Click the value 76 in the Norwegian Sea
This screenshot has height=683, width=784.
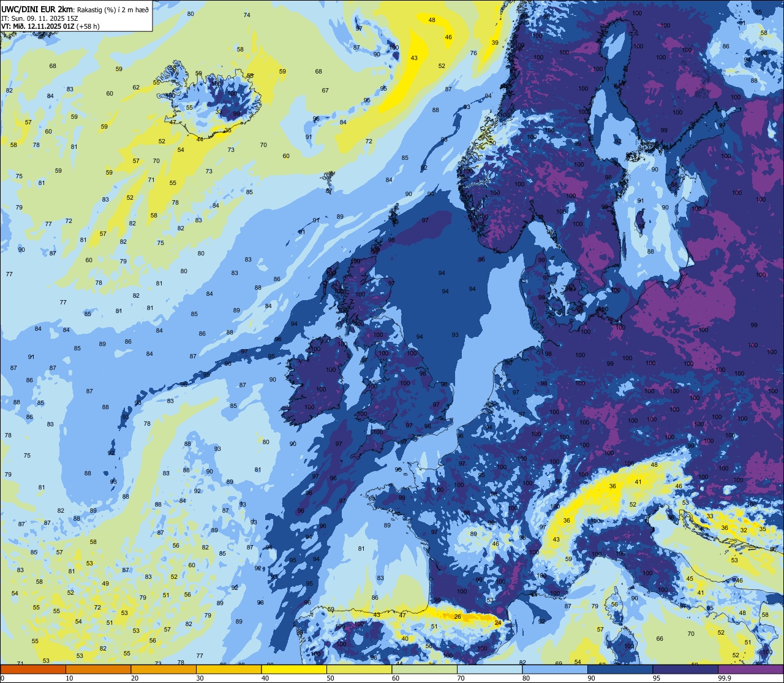pos(473,53)
